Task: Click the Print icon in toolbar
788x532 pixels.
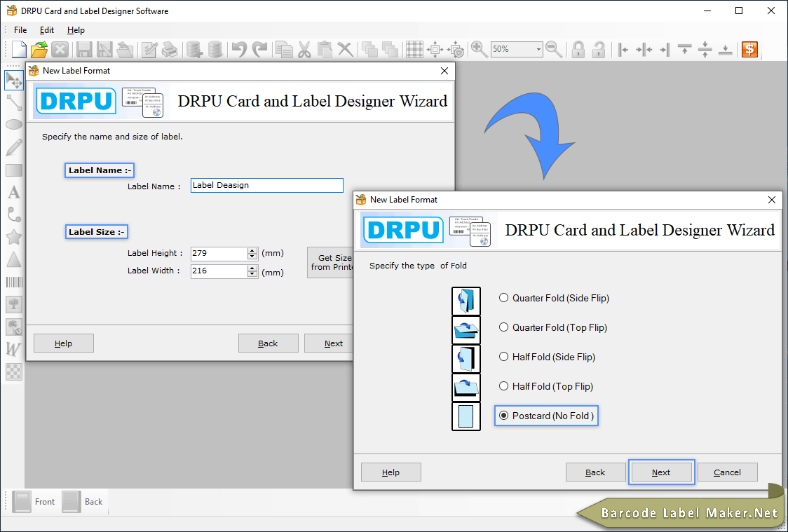Action: coord(170,49)
